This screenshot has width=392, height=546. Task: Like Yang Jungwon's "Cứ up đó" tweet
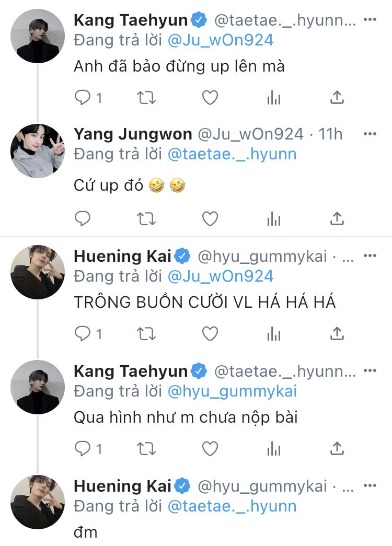210,219
